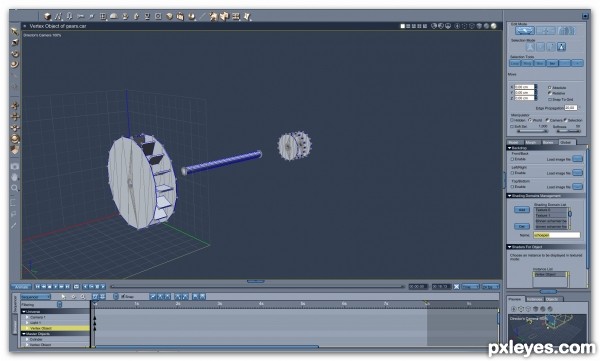Adjust the Soft Sel slider

[532, 131]
